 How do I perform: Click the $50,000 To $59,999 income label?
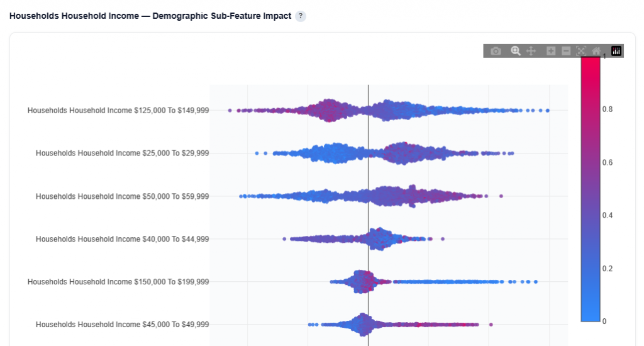tap(122, 196)
